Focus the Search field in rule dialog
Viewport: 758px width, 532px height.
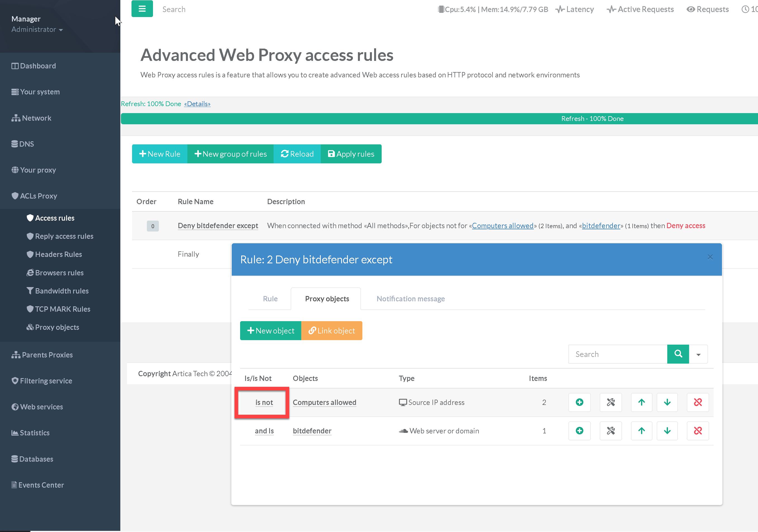(617, 354)
